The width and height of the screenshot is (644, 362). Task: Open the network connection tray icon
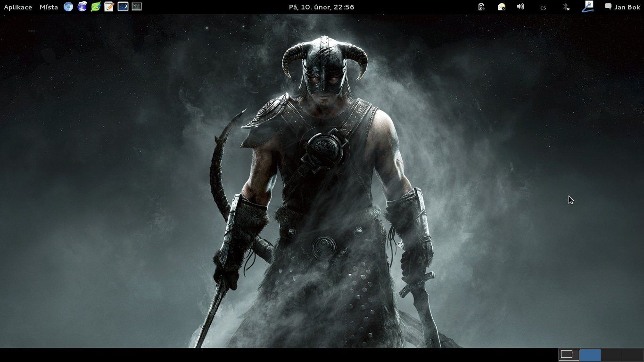click(x=588, y=7)
